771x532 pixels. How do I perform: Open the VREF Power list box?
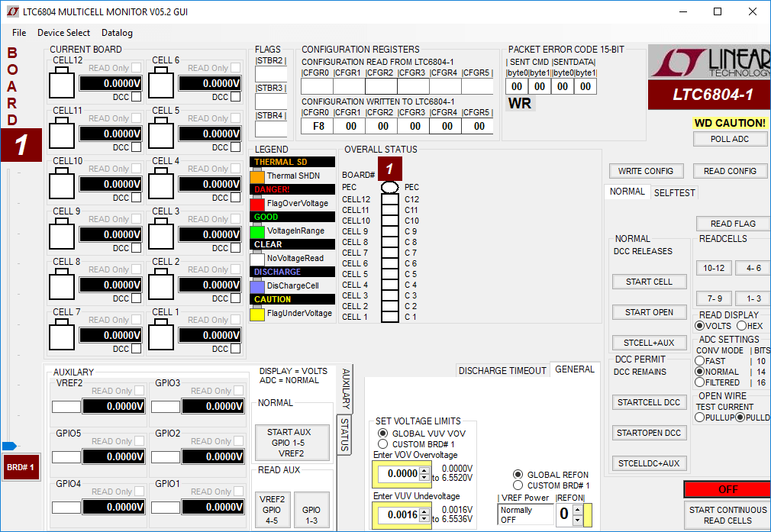(525, 514)
